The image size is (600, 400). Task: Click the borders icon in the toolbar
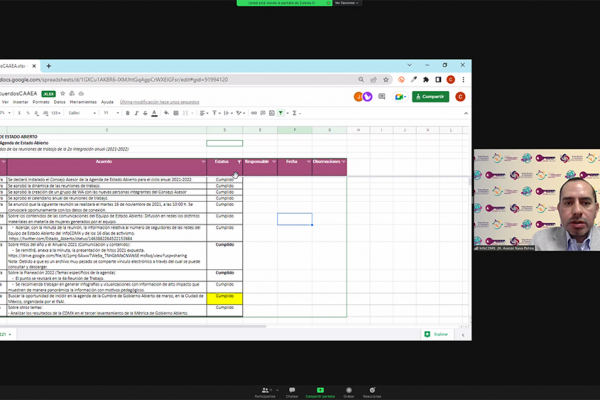pyautogui.click(x=176, y=113)
